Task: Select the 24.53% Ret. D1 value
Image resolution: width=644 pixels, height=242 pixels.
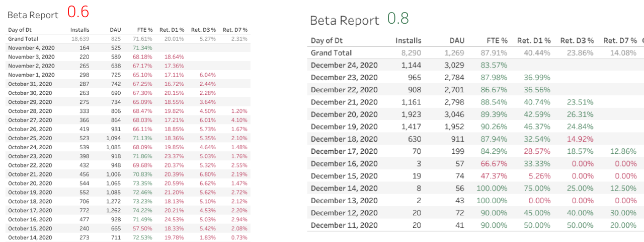Action: [174, 220]
